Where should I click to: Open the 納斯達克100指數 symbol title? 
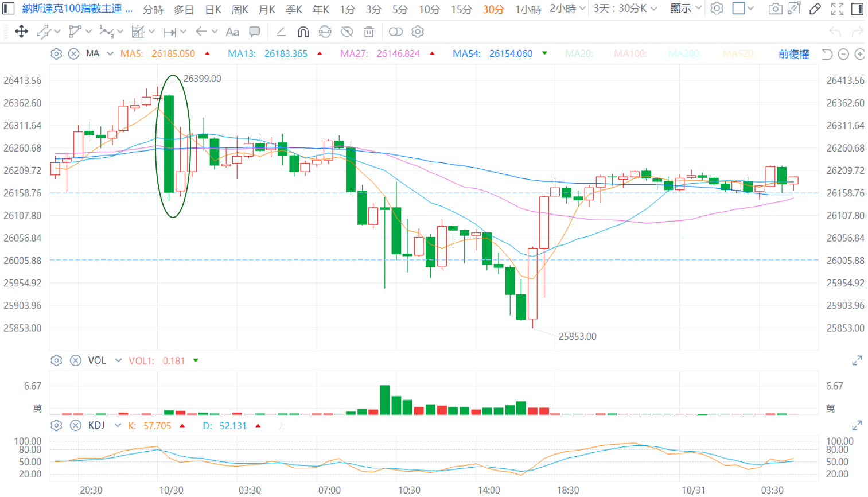(x=77, y=9)
